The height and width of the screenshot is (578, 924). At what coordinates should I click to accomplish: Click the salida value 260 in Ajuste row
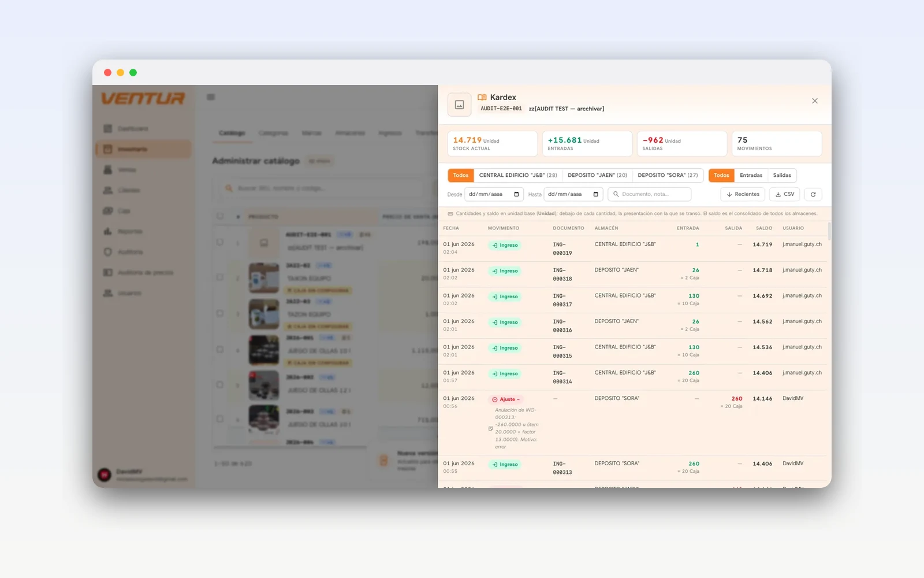(x=737, y=399)
